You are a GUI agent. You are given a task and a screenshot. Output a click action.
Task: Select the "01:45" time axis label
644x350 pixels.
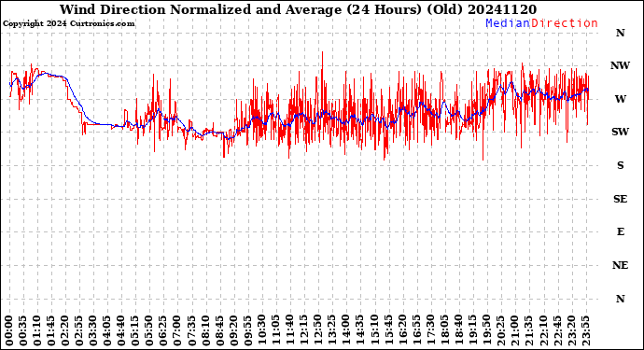point(51,330)
